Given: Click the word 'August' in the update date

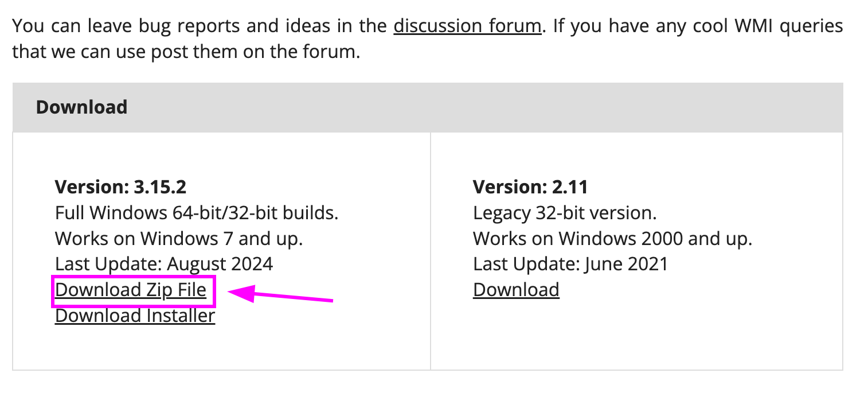Looking at the screenshot, I should [197, 264].
